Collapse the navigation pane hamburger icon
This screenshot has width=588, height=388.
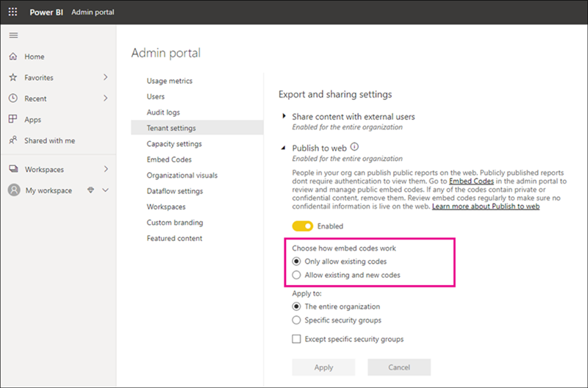click(12, 35)
